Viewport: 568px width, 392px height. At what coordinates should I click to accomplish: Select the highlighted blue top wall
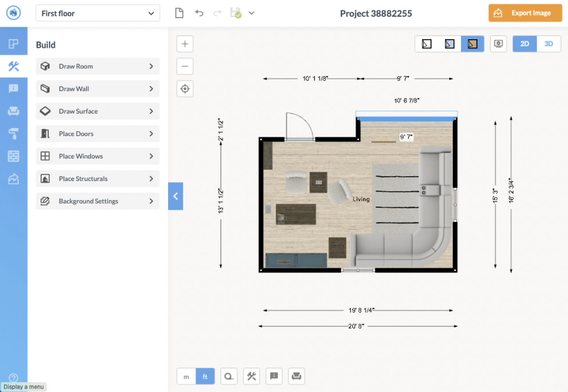[x=406, y=118]
